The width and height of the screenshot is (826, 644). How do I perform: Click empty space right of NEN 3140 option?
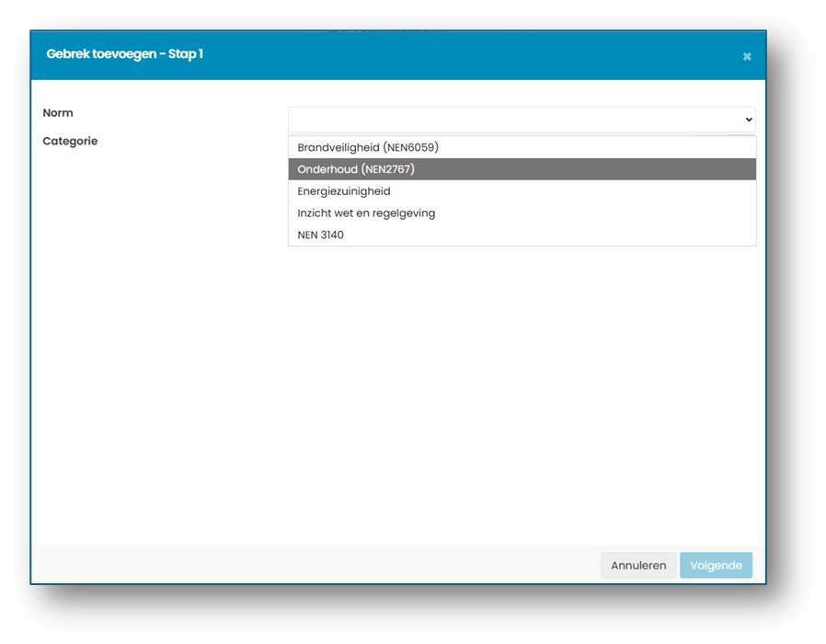548,235
